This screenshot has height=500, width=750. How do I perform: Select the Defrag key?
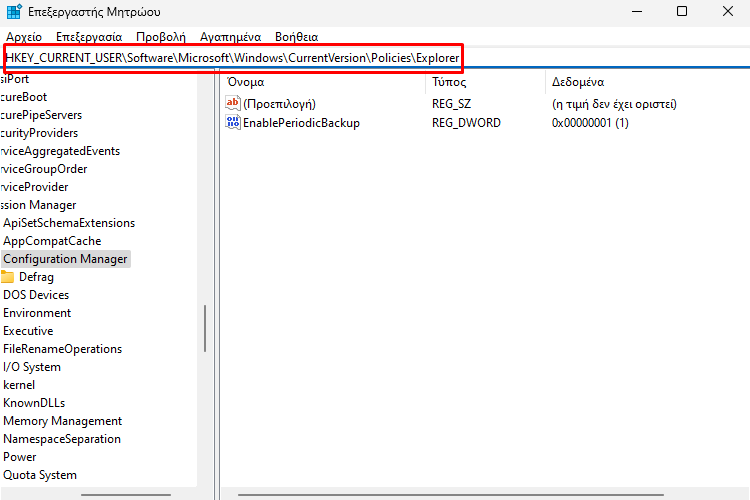[36, 277]
